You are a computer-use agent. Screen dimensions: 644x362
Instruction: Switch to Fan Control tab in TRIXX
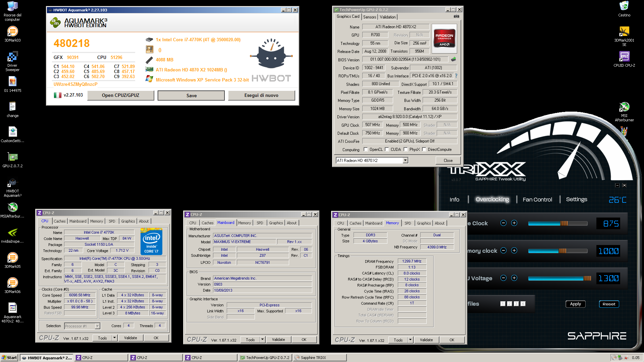pos(537,199)
